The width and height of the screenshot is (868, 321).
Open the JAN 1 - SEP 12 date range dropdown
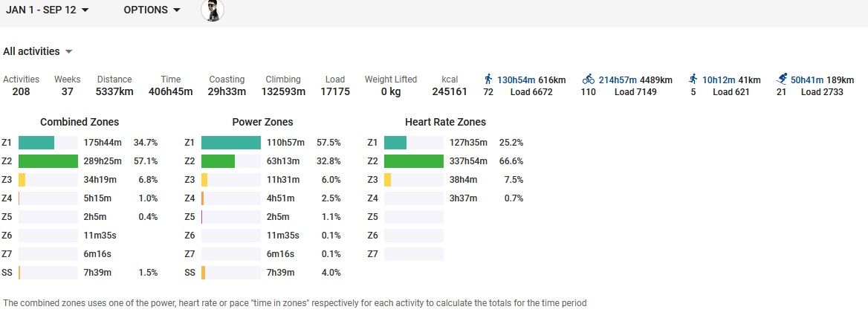coord(48,10)
